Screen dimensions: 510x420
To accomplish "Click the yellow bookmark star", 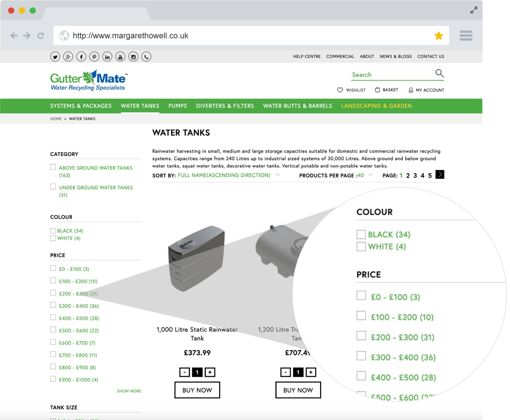I will click(x=439, y=35).
